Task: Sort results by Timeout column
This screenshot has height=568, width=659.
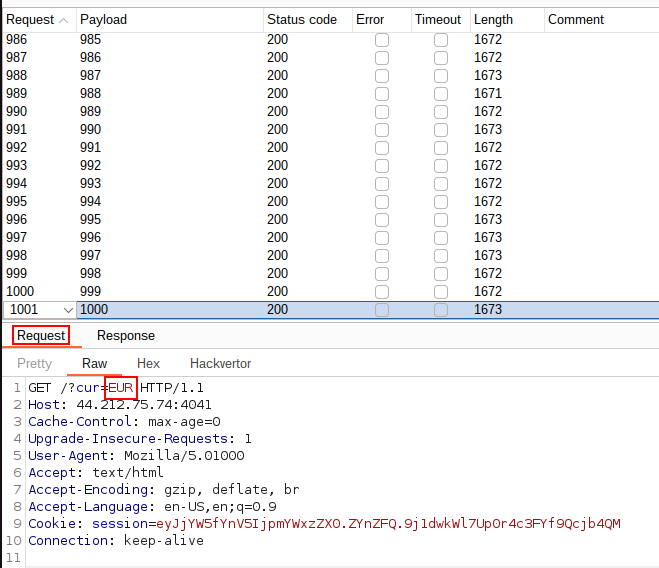Action: 440,20
